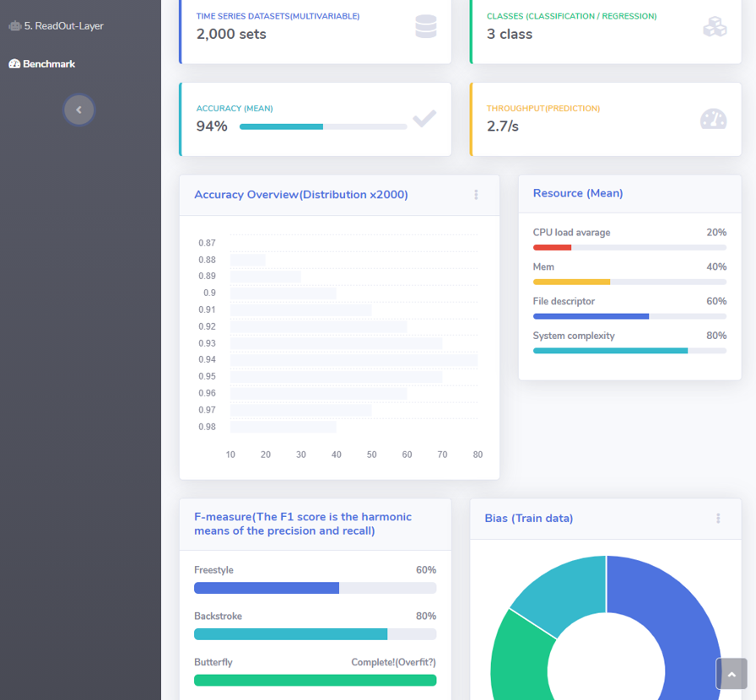Click the 'Resource (Mean)' card title
This screenshot has width=756, height=700.
coord(578,193)
